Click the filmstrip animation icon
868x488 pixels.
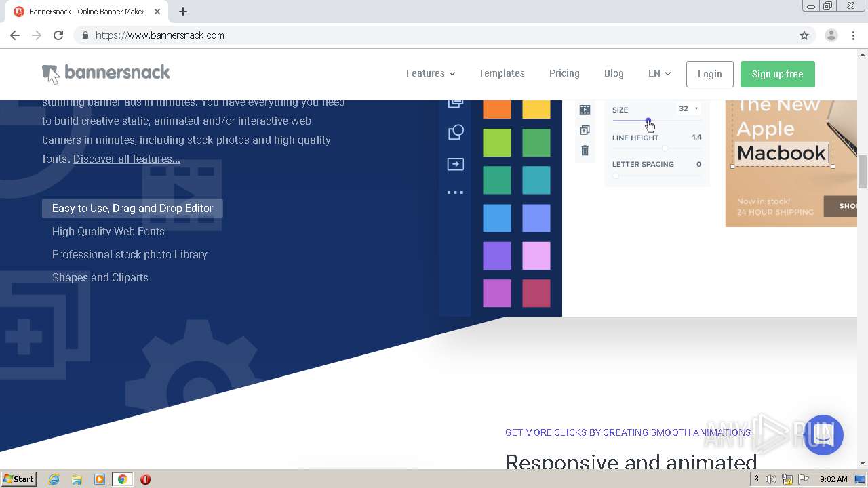[x=585, y=110]
